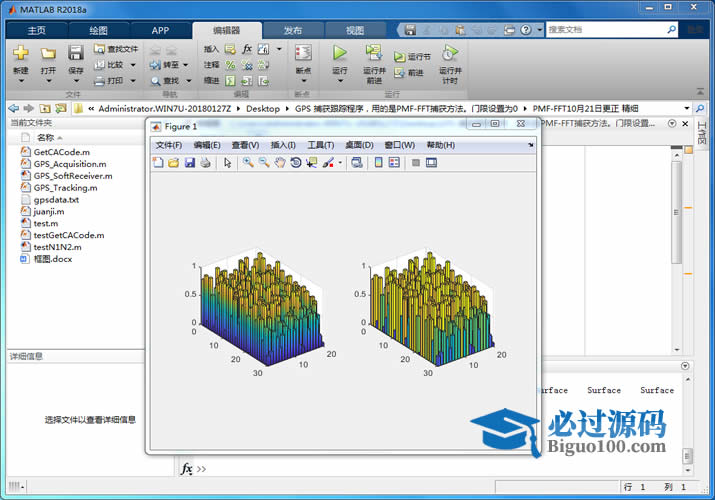
Task: Click Figure 1 new figure icon
Action: coord(158,162)
